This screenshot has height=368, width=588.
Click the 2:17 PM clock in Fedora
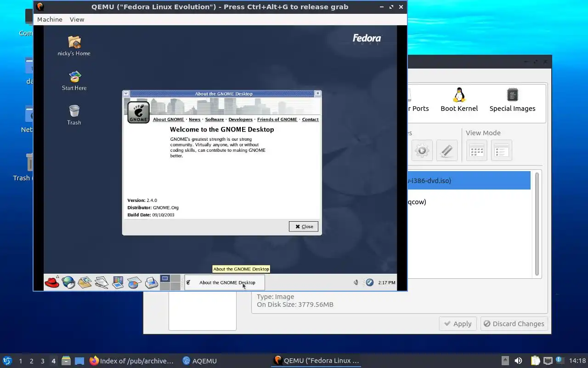coord(386,282)
